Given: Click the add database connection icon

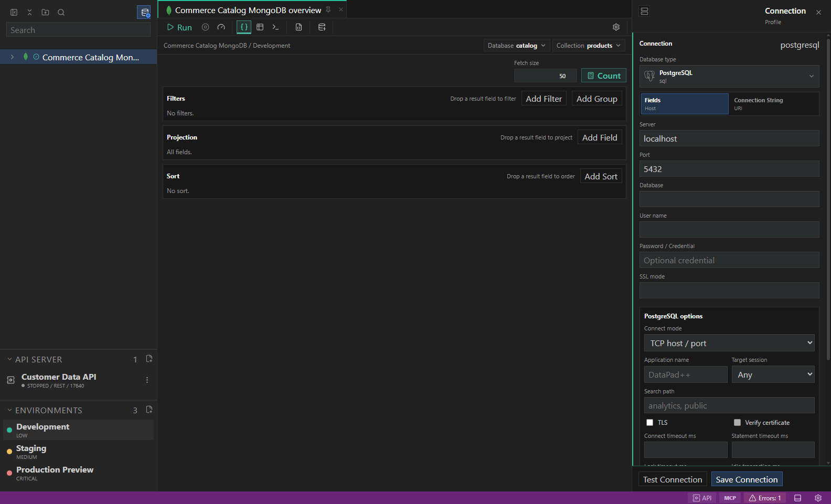Looking at the screenshot, I should pos(144,12).
